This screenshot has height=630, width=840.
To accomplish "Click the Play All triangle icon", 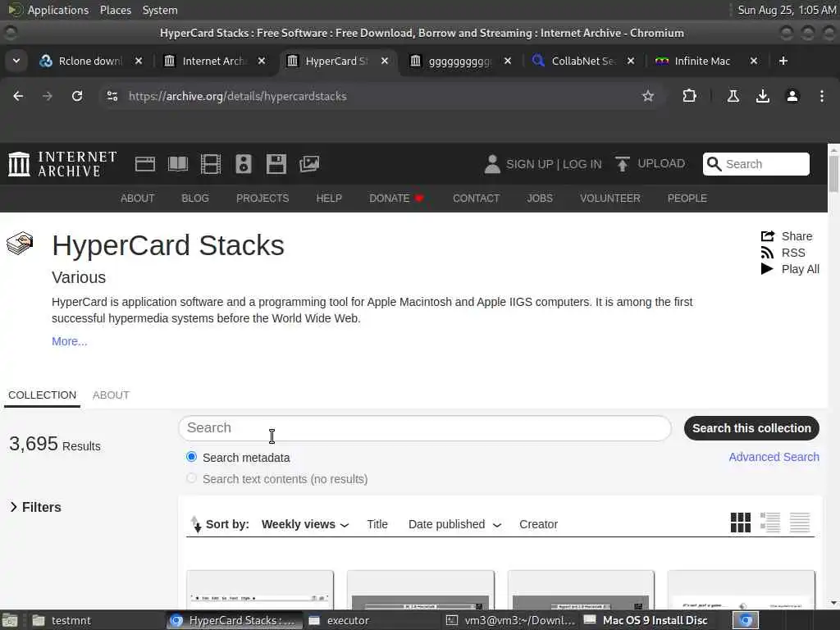I will click(767, 269).
